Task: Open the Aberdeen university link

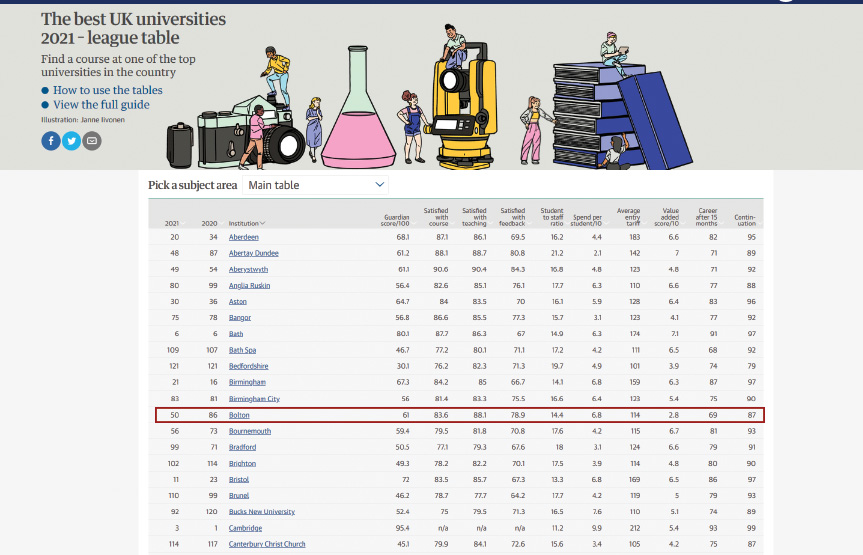Action: tap(244, 237)
